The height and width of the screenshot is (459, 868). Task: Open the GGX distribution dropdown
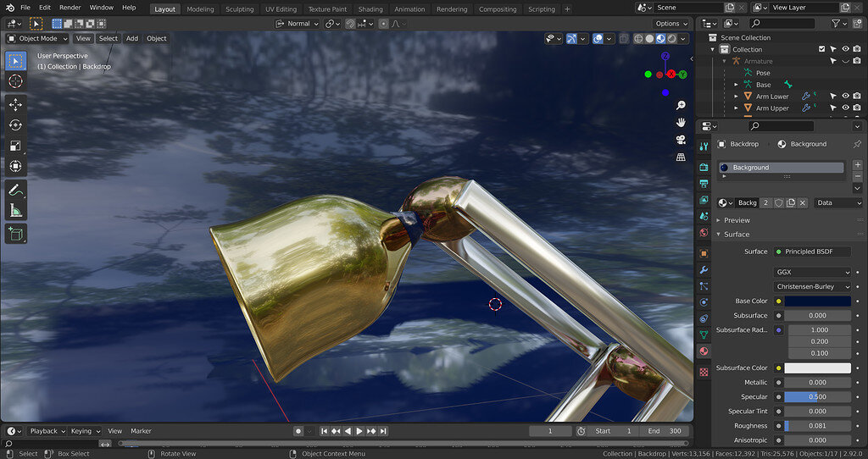(x=811, y=273)
